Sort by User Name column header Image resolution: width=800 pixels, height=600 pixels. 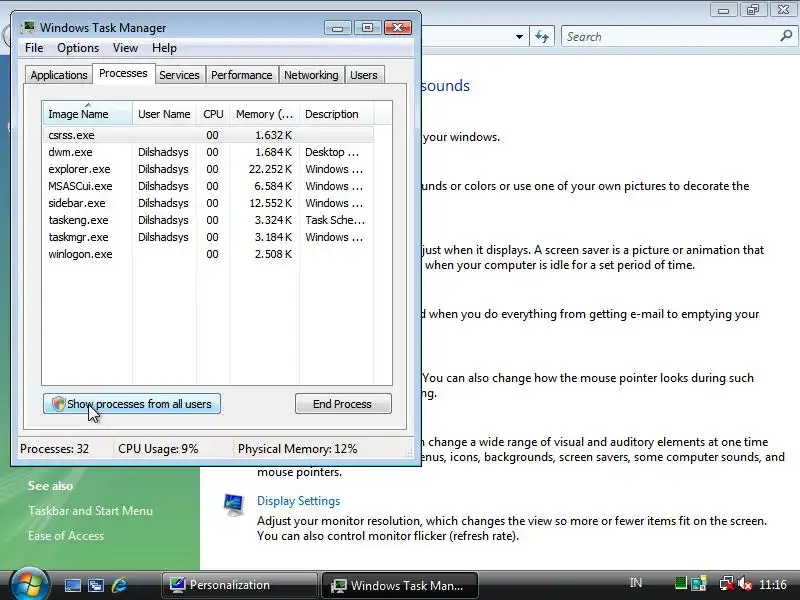coord(164,114)
